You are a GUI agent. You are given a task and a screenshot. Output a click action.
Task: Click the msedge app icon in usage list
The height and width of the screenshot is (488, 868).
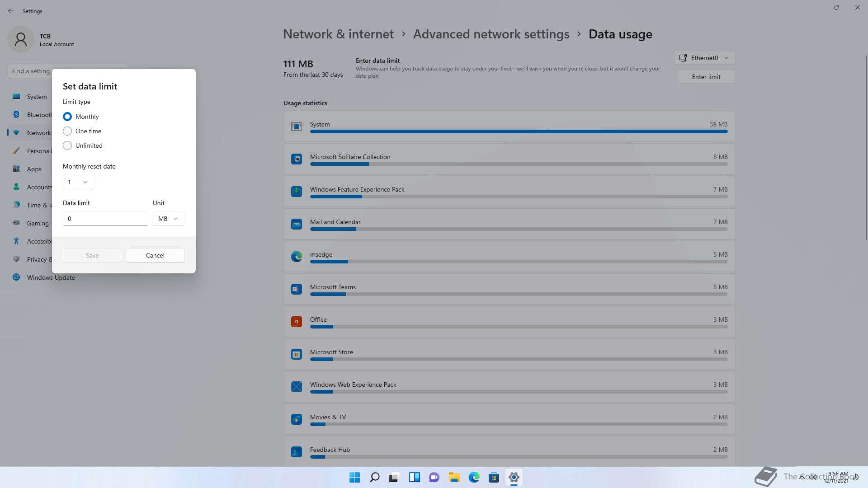pos(297,257)
